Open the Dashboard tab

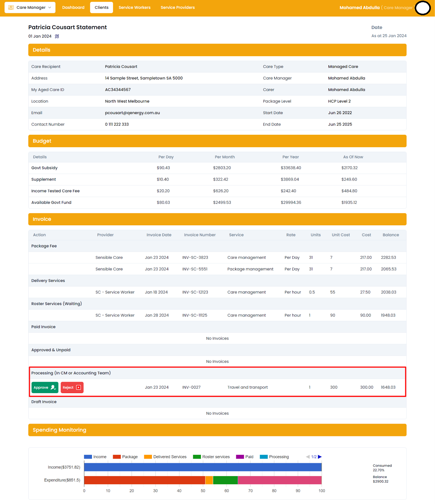(x=73, y=7)
